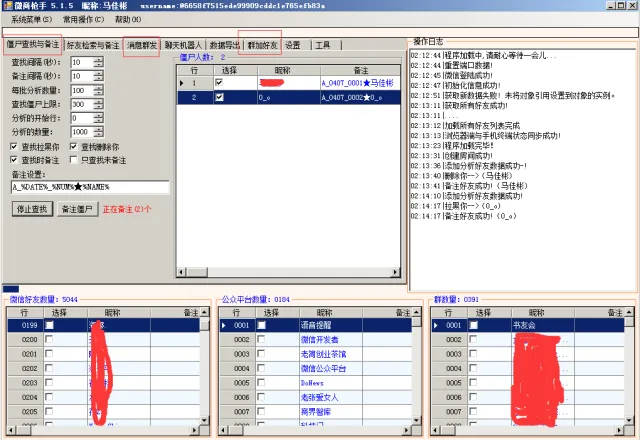Click the 每批分析数量 value field
This screenshot has width=640, height=440.
pyautogui.click(x=82, y=90)
